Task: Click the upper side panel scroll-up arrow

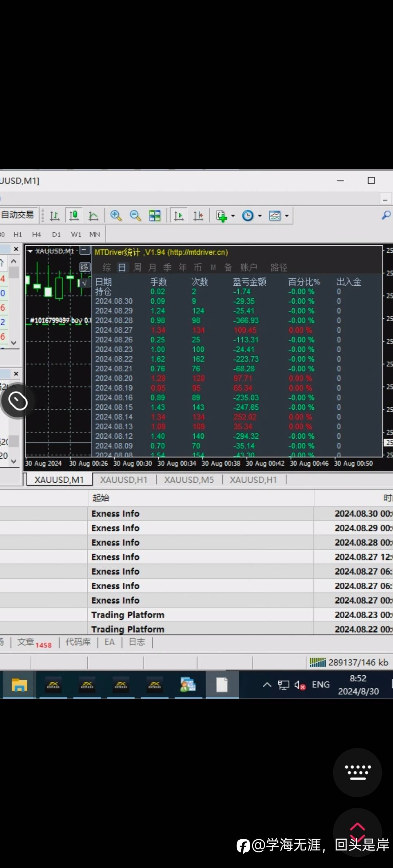Action: coord(14,261)
